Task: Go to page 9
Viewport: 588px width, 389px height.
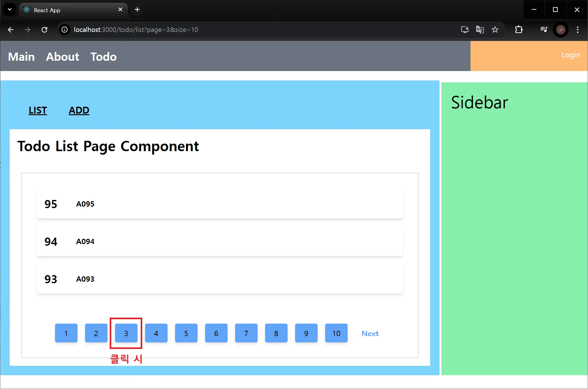Action: pyautogui.click(x=306, y=333)
